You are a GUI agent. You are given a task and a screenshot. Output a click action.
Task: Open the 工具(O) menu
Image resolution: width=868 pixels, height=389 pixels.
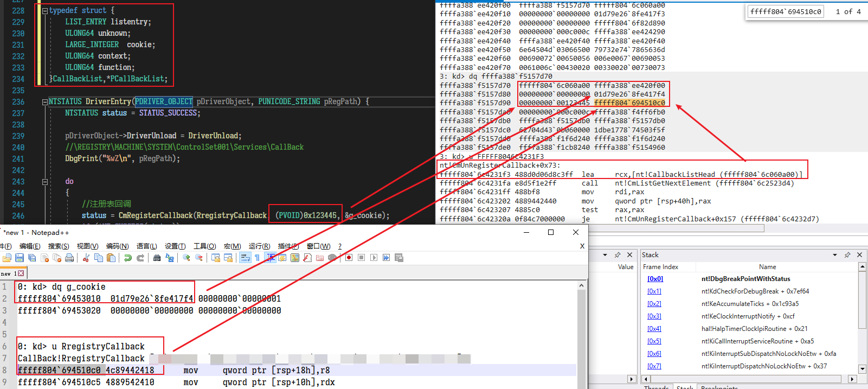pos(204,246)
